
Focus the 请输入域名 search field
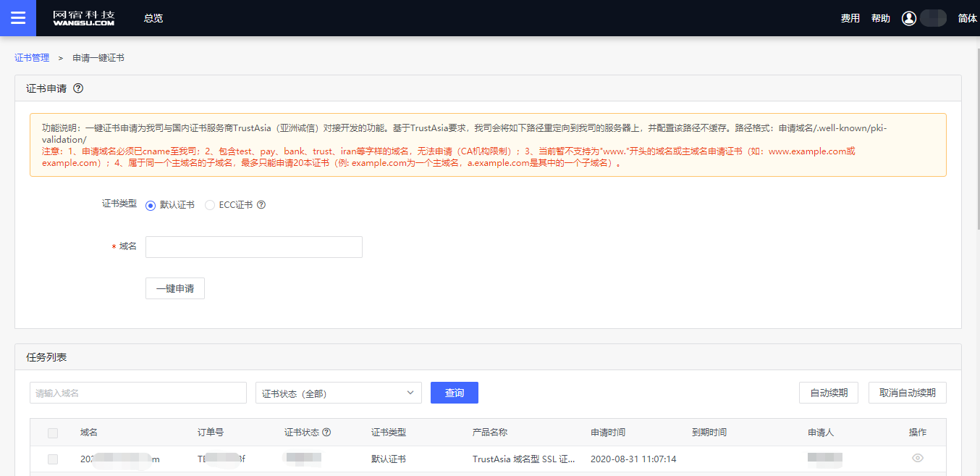click(138, 393)
